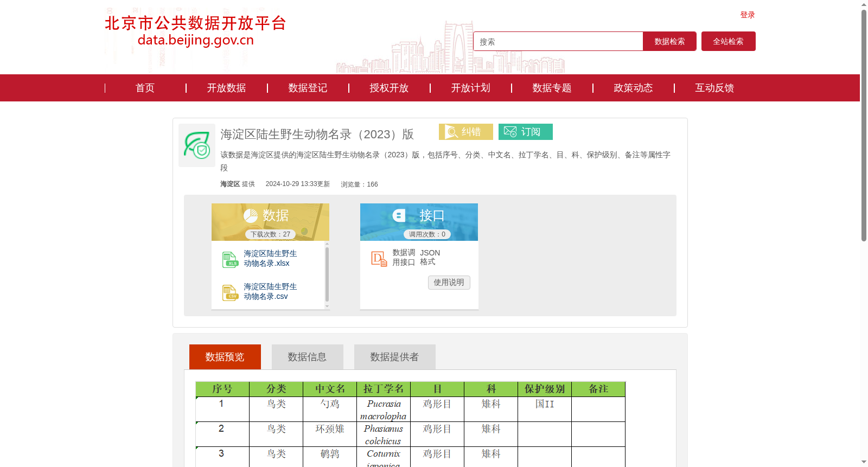
Task: Click the 目 column header
Action: (x=437, y=389)
